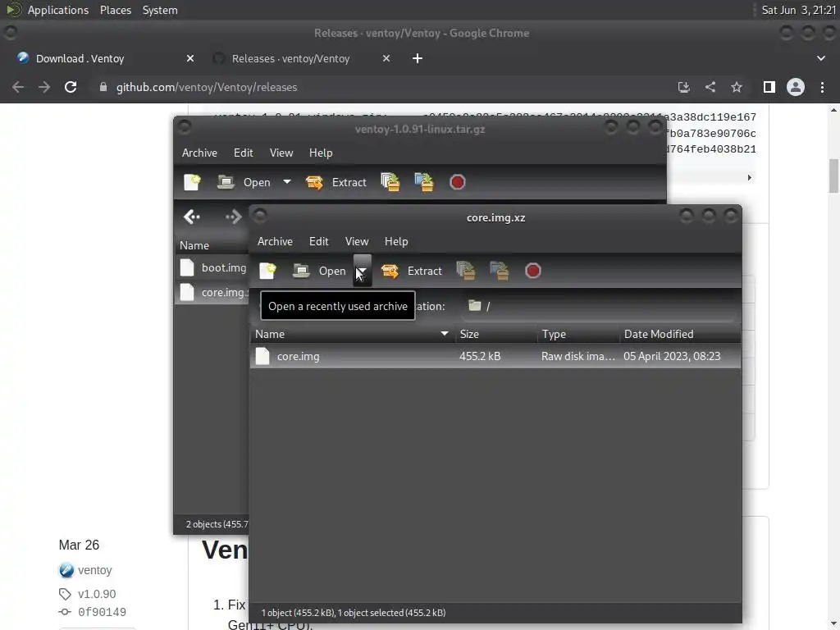Open View menu in core.img.xz window

coord(357,241)
